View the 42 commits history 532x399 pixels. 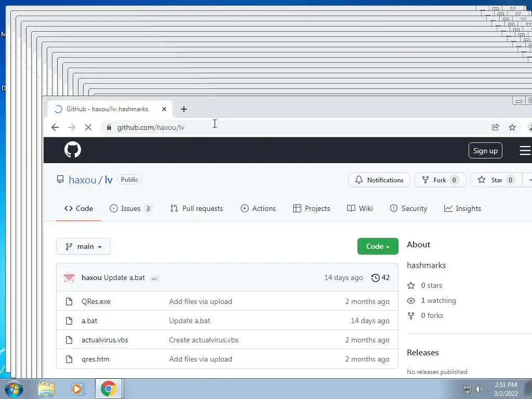tap(381, 278)
